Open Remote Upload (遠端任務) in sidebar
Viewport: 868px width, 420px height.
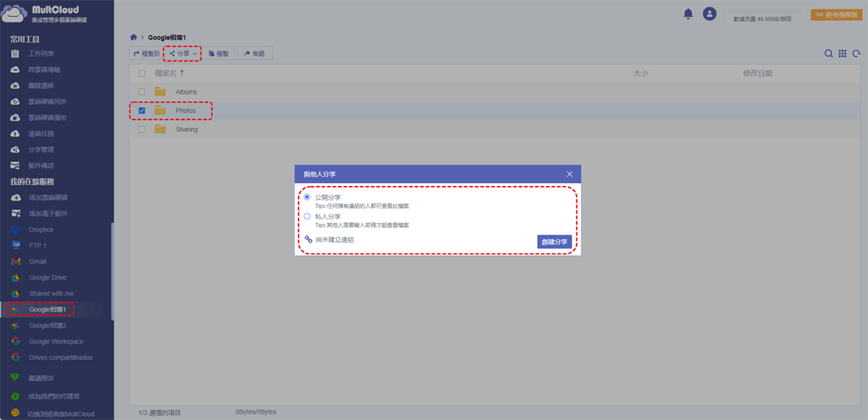pyautogui.click(x=42, y=133)
